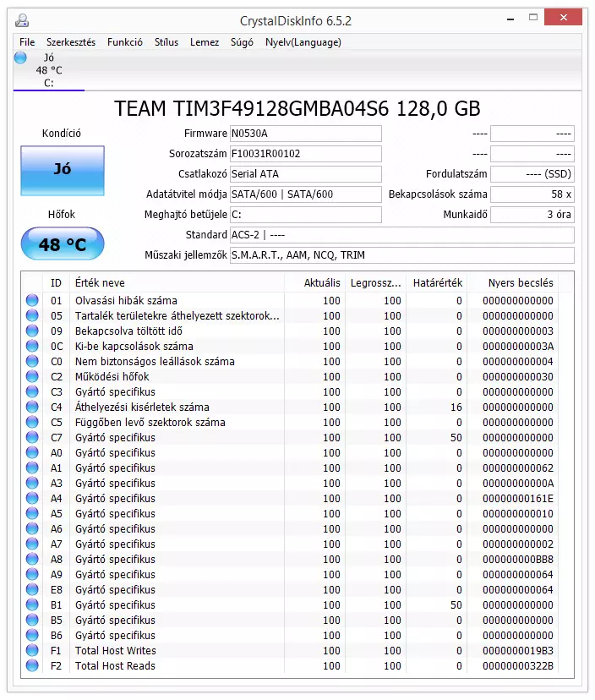Image resolution: width=595 pixels, height=700 pixels.
Task: Click the blue status orb for drive C:
Action: (x=21, y=57)
